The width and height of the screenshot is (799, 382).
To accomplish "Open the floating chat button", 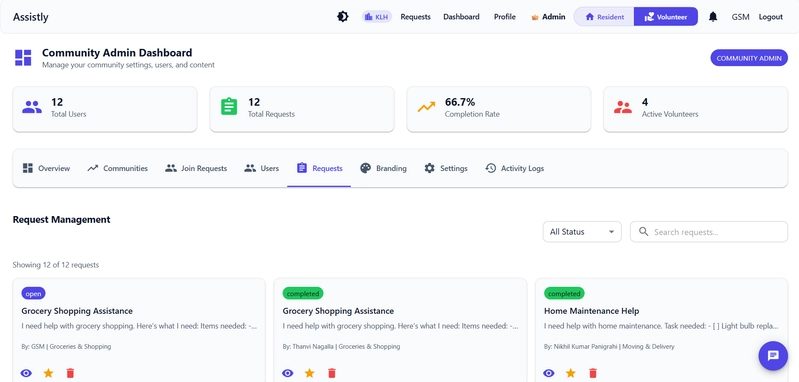I will [773, 356].
